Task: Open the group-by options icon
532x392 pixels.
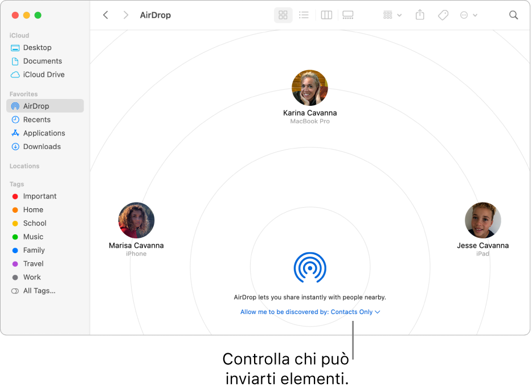Action: point(388,15)
